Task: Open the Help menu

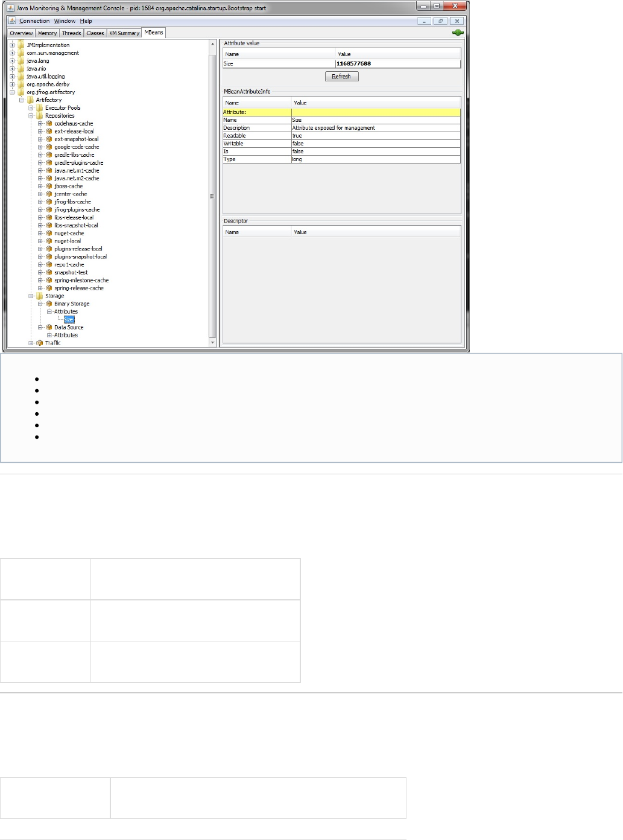Action: pos(86,21)
